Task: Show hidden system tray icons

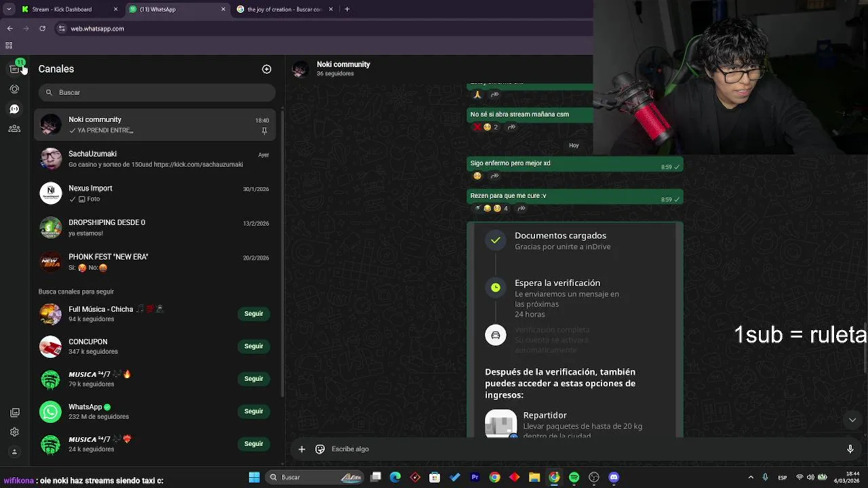Action: 751,477
